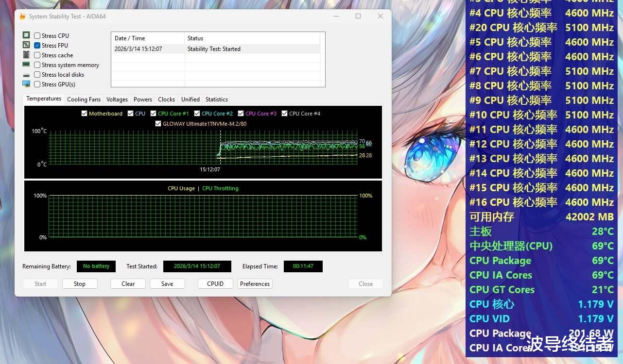
Task: Uncheck the GLOWAY Ultimate1TNVMe-M.2/80 checkbox
Action: pyautogui.click(x=158, y=124)
